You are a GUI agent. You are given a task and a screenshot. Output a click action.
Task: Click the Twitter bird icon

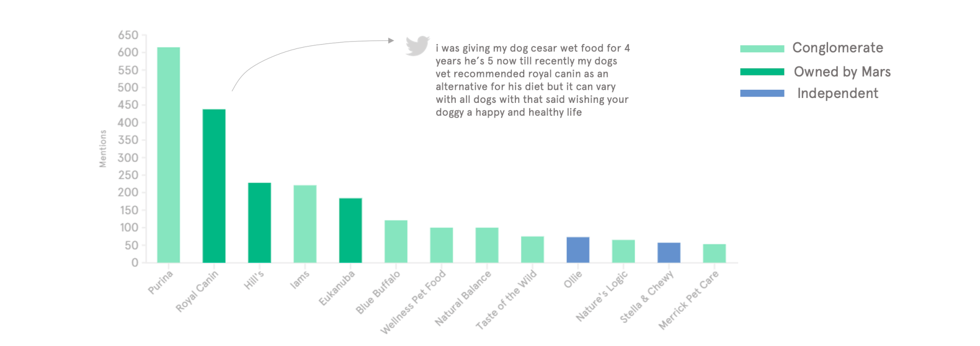tap(417, 46)
